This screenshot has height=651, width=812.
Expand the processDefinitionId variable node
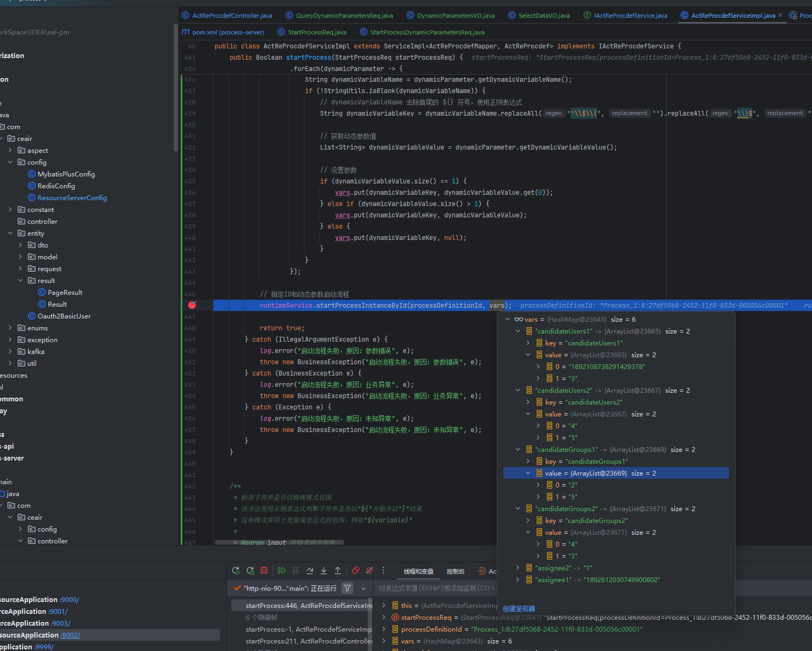[x=384, y=629]
